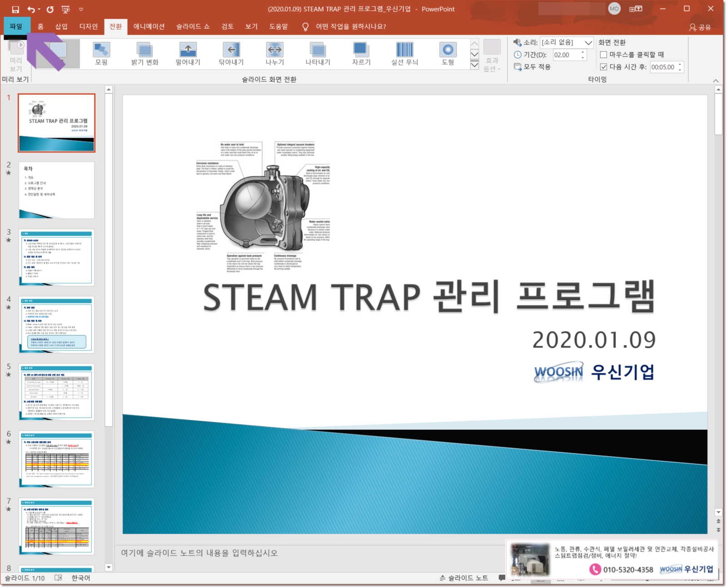The height and width of the screenshot is (588, 727).
Task: Click the date text 2020.01.09 on the slide
Action: [594, 340]
